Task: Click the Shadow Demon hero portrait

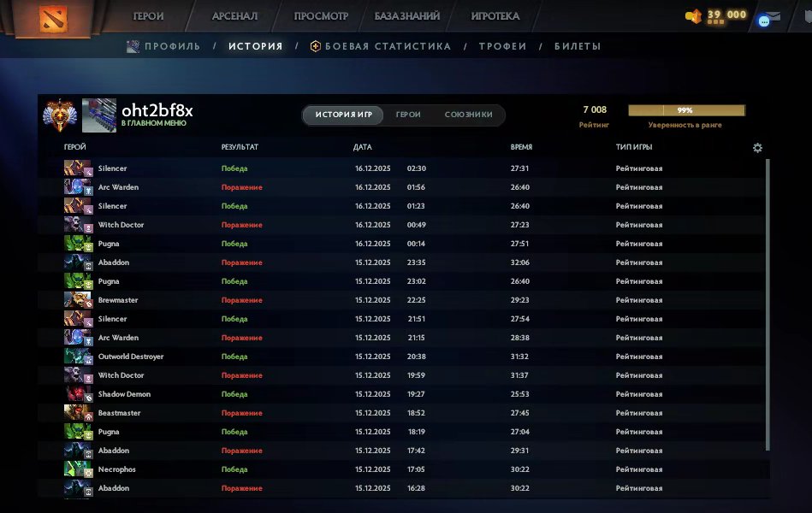Action: [78, 394]
